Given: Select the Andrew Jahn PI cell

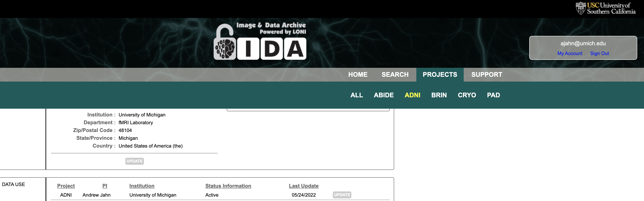Looking at the screenshot, I should click(97, 195).
